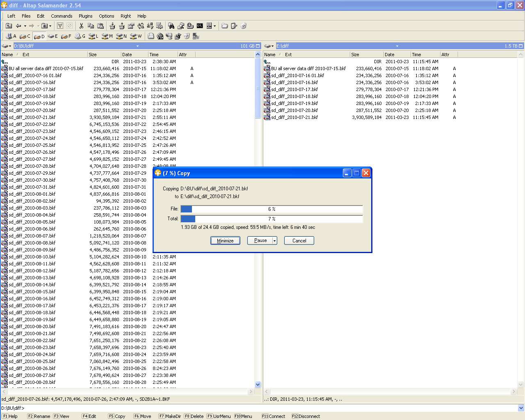Image resolution: width=525 pixels, height=420 pixels.
Task: Open the Files menu
Action: coord(26,16)
